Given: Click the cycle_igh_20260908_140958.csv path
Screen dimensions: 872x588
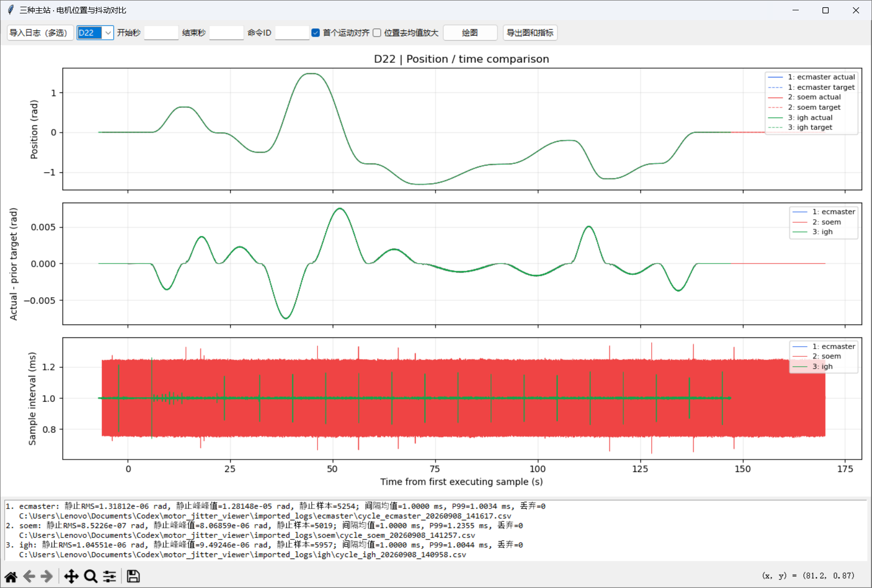Looking at the screenshot, I should (x=243, y=555).
